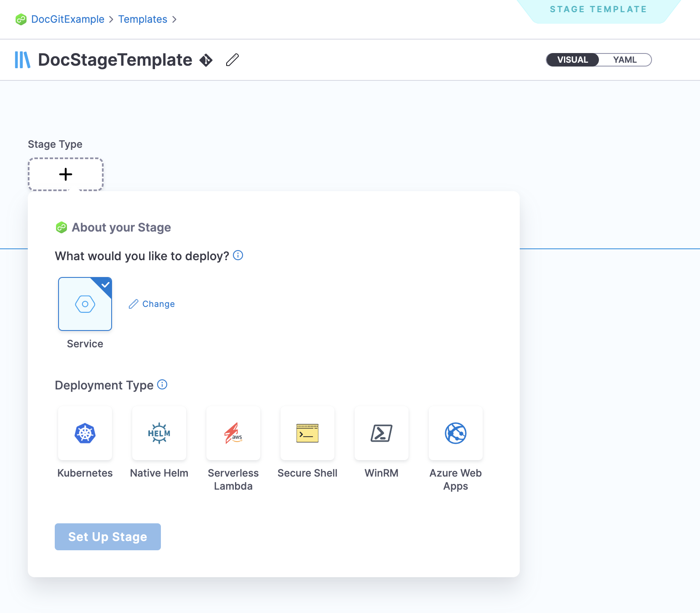
Task: Switch to VISUAL view
Action: (x=572, y=60)
